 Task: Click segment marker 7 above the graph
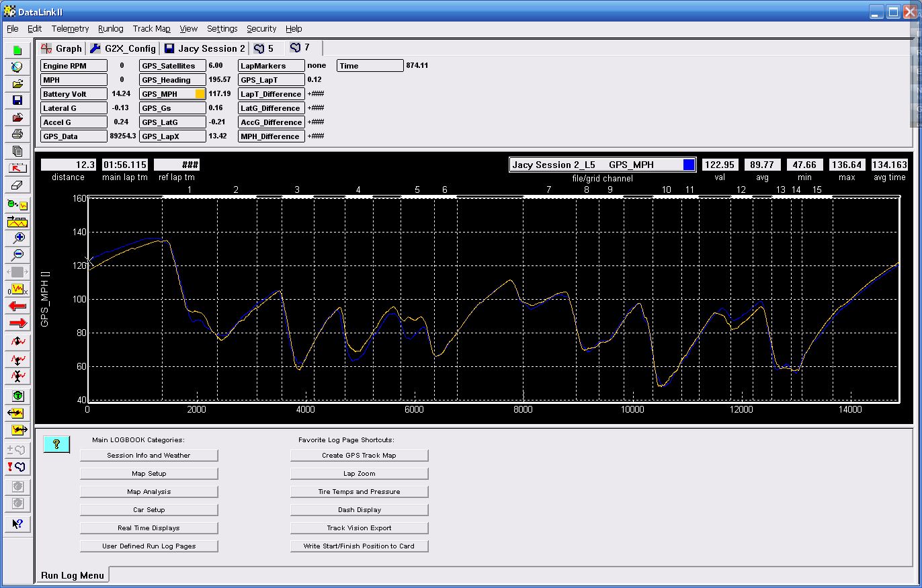[x=548, y=190]
